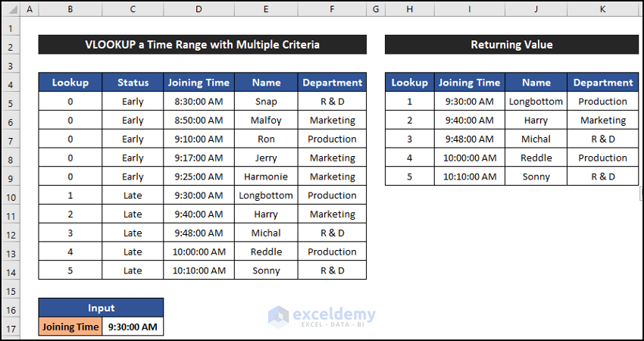644x341 pixels.
Task: Select row 10 header
Action: tap(10, 196)
